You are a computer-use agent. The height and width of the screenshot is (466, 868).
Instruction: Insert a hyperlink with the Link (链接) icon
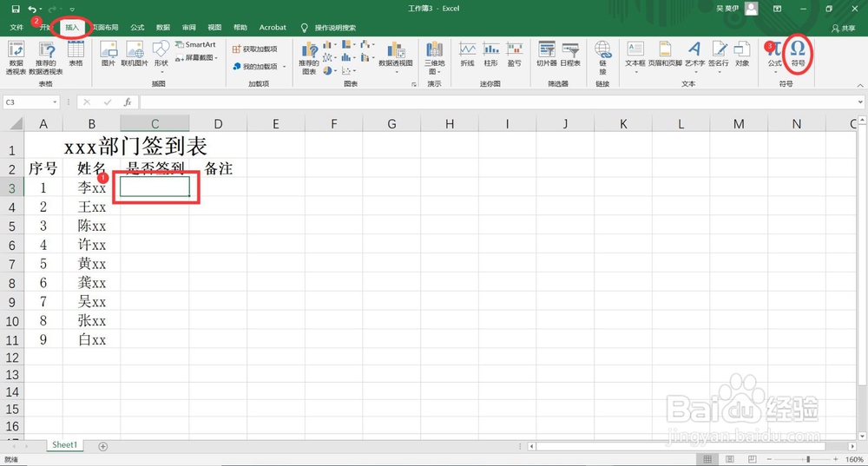(603, 57)
